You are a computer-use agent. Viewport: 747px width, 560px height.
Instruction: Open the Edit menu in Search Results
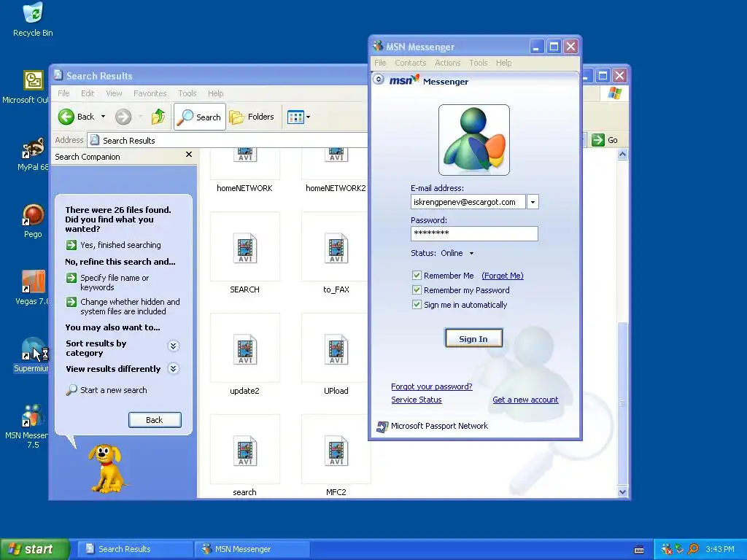88,93
